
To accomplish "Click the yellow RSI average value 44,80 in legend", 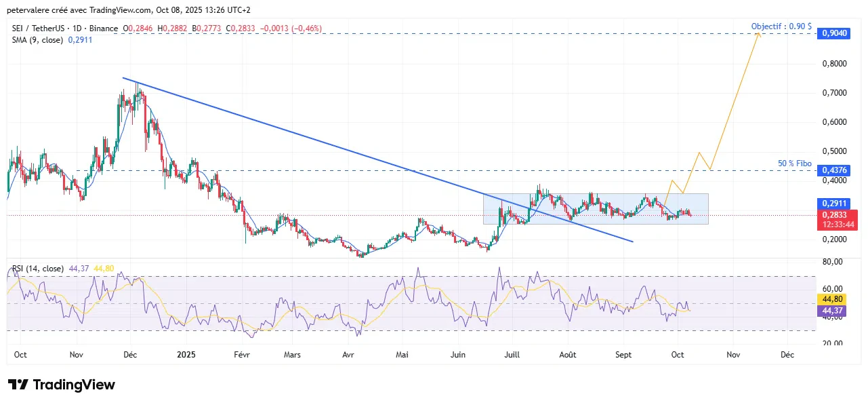I will click(104, 269).
